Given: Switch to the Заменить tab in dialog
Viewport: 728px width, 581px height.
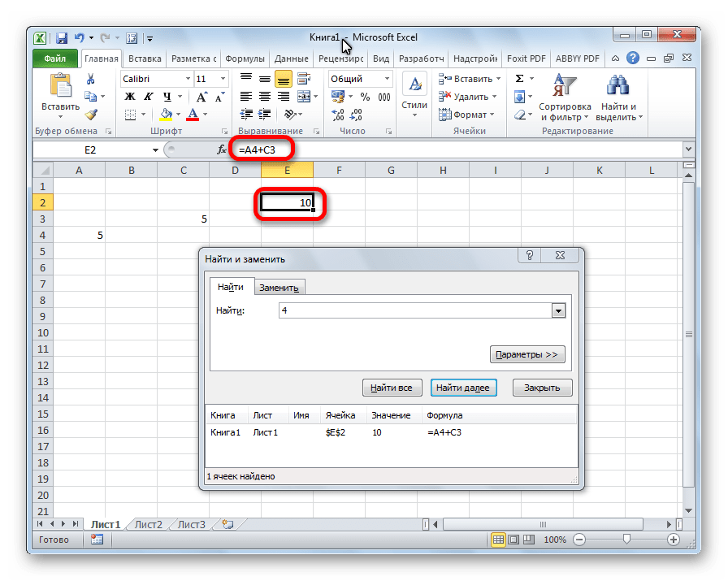Looking at the screenshot, I should [279, 288].
